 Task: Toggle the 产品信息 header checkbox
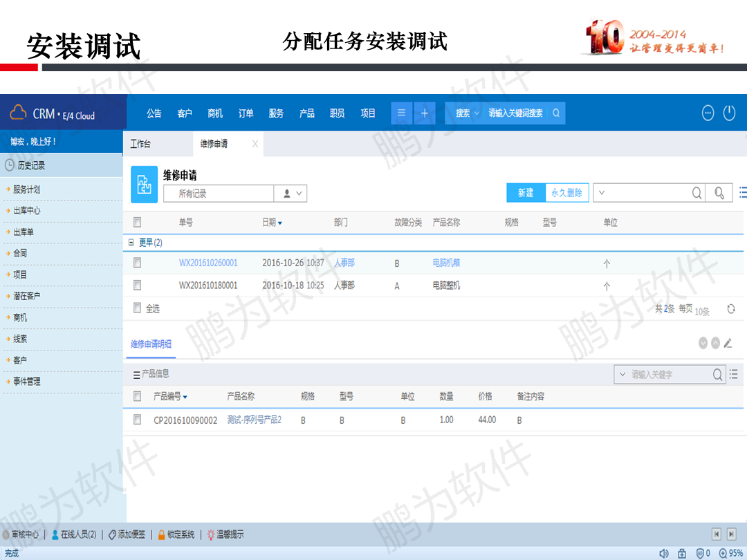(137, 395)
